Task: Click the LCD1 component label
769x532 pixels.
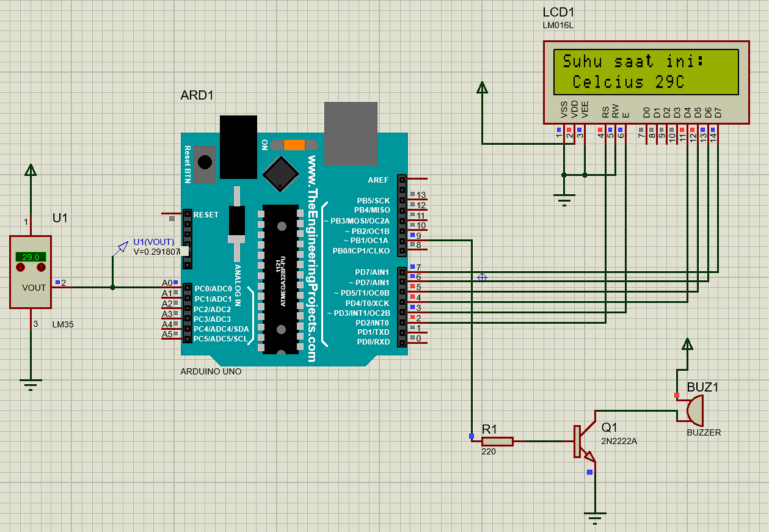Action: [558, 13]
